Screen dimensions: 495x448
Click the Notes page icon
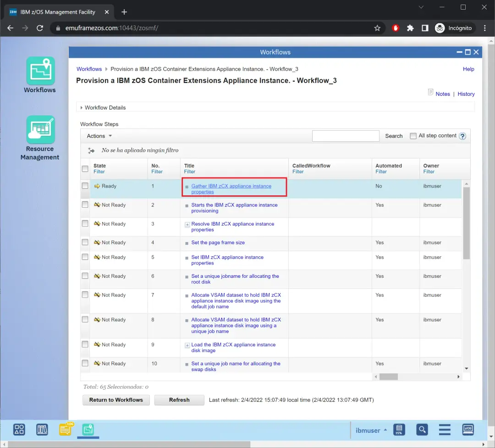[x=430, y=92]
